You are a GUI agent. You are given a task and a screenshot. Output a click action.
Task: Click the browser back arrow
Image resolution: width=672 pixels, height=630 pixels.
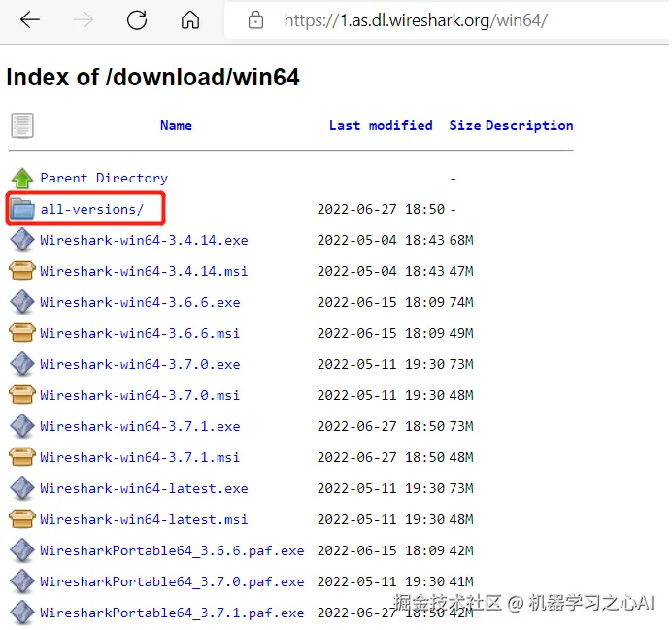[29, 19]
